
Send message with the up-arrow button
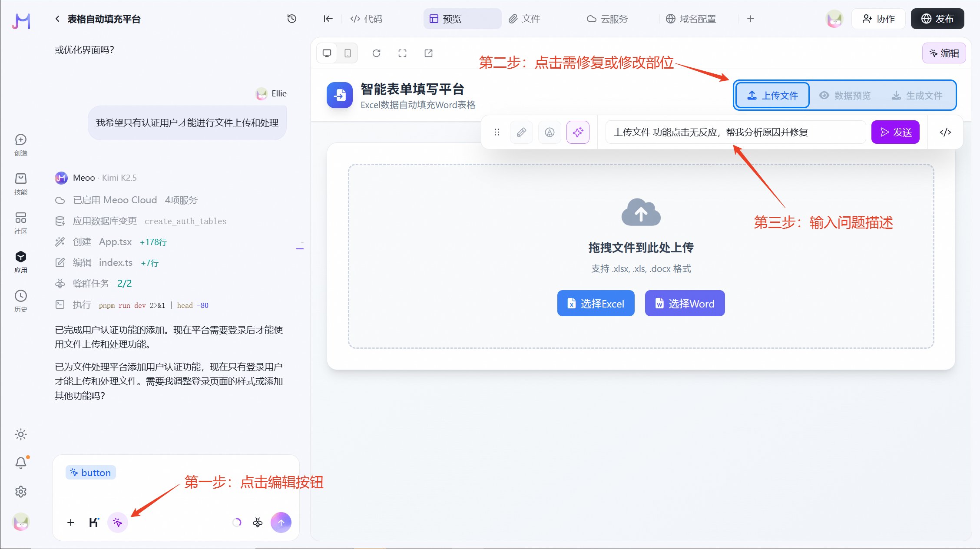pyautogui.click(x=281, y=523)
